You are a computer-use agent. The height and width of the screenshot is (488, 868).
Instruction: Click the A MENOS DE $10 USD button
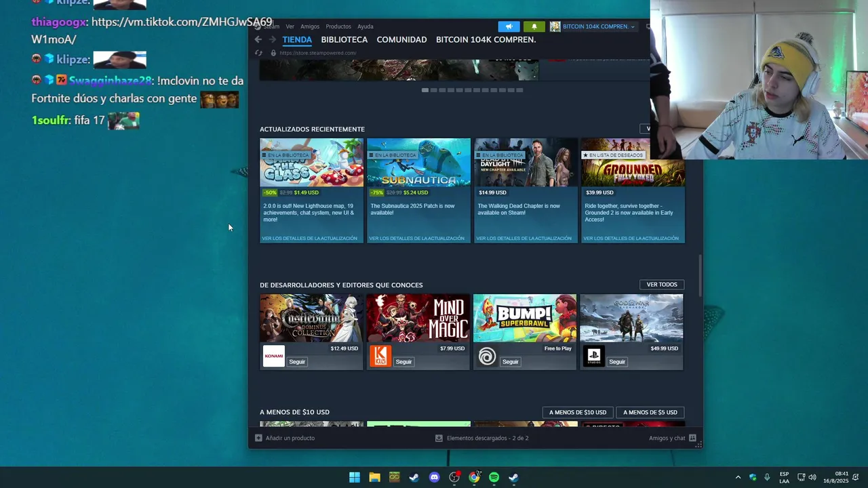(578, 412)
